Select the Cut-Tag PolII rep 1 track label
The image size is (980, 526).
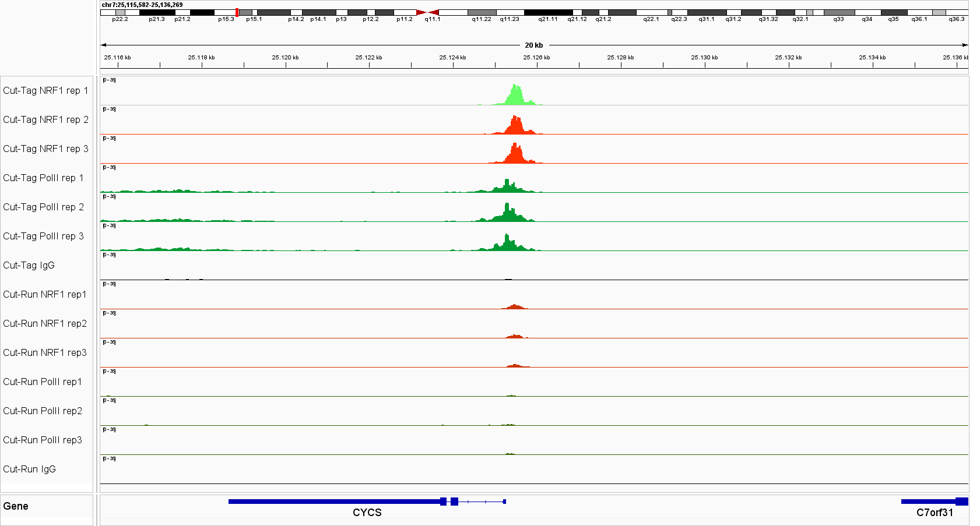click(x=43, y=178)
